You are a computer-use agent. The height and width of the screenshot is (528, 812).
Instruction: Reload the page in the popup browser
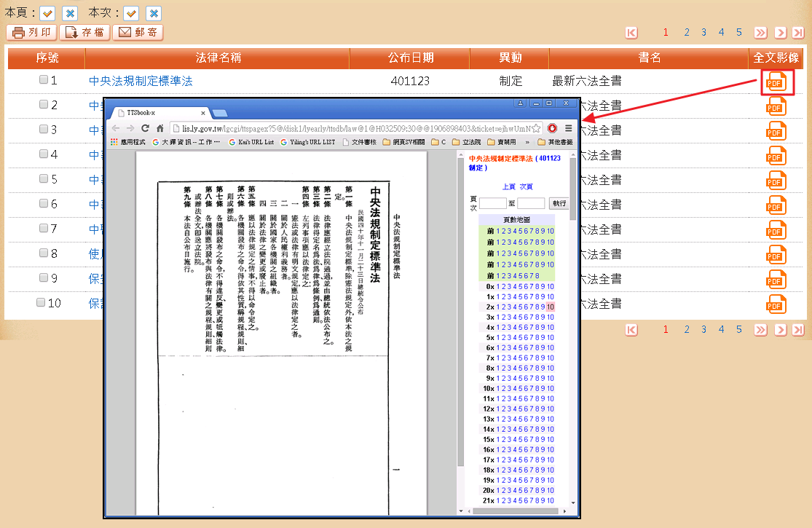click(145, 128)
